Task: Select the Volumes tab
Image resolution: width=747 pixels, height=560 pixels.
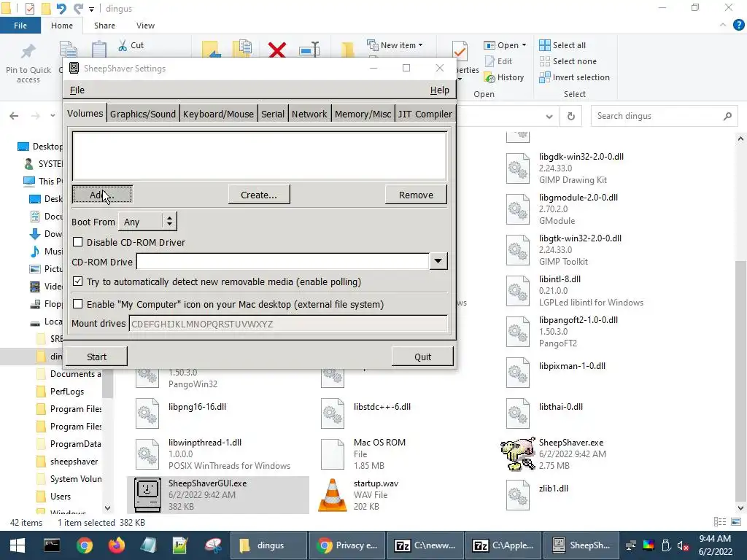Action: (x=85, y=113)
